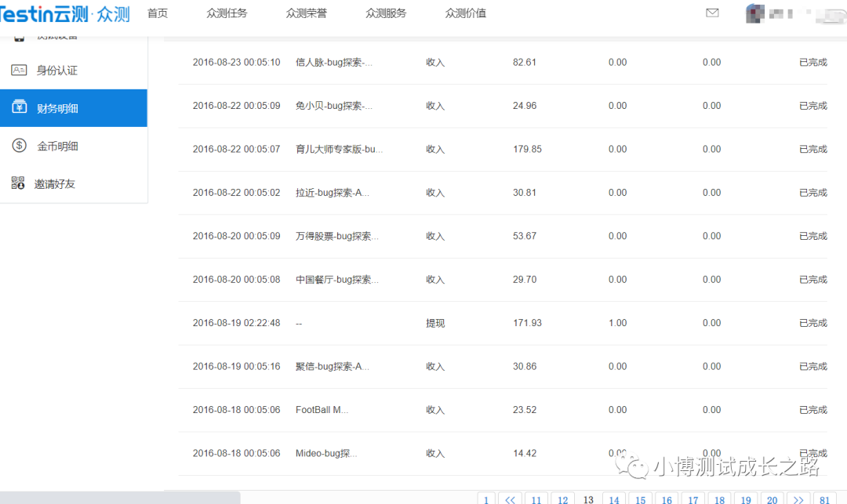The image size is (847, 504).
Task: Click amount 82.61 in the table
Action: [x=525, y=62]
